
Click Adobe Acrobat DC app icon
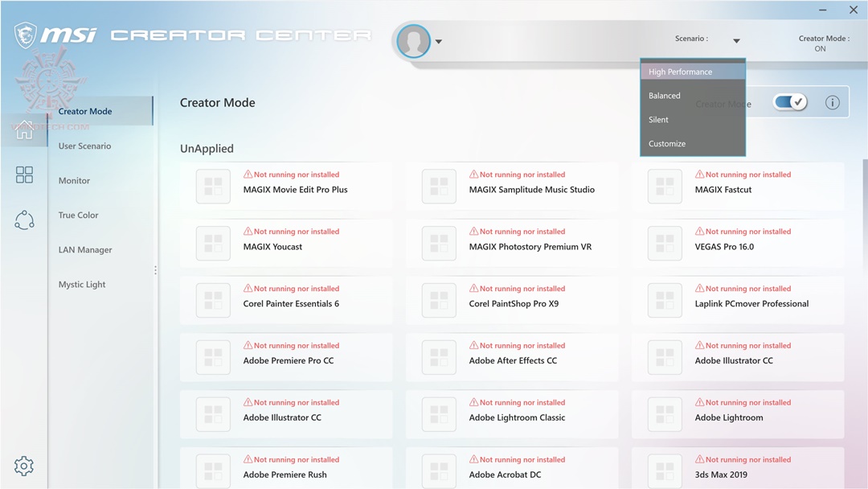coord(439,471)
